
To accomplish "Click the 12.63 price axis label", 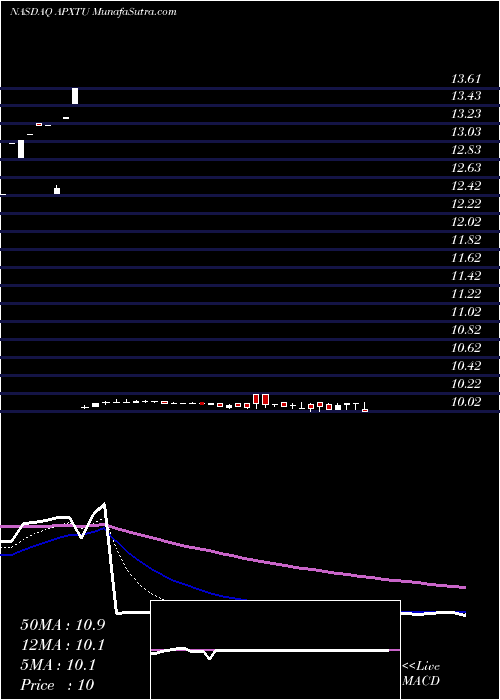I will coord(466,167).
